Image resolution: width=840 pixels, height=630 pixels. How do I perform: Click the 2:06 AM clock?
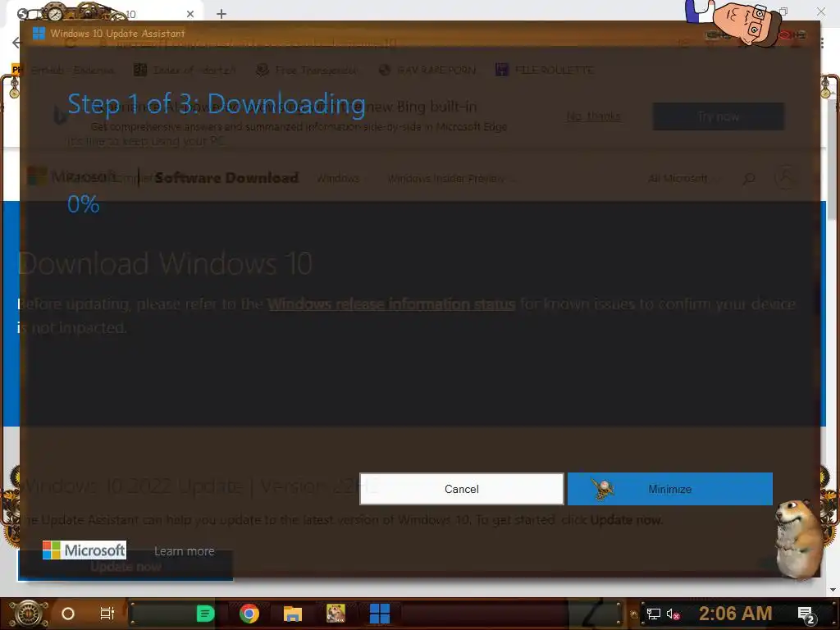coord(736,613)
